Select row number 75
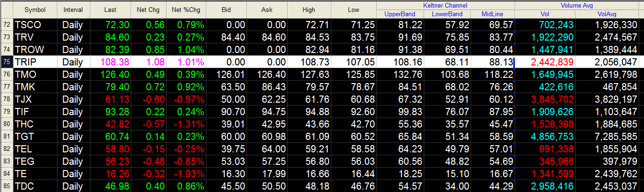 point(6,62)
